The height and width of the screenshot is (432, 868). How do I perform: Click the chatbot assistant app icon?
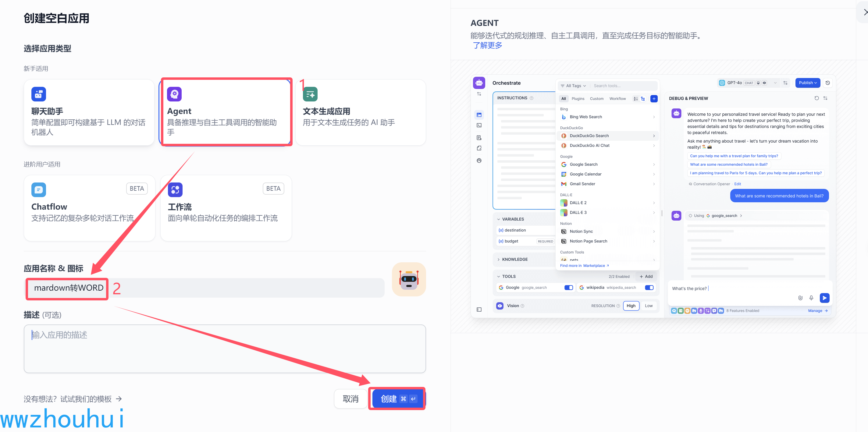(x=38, y=94)
